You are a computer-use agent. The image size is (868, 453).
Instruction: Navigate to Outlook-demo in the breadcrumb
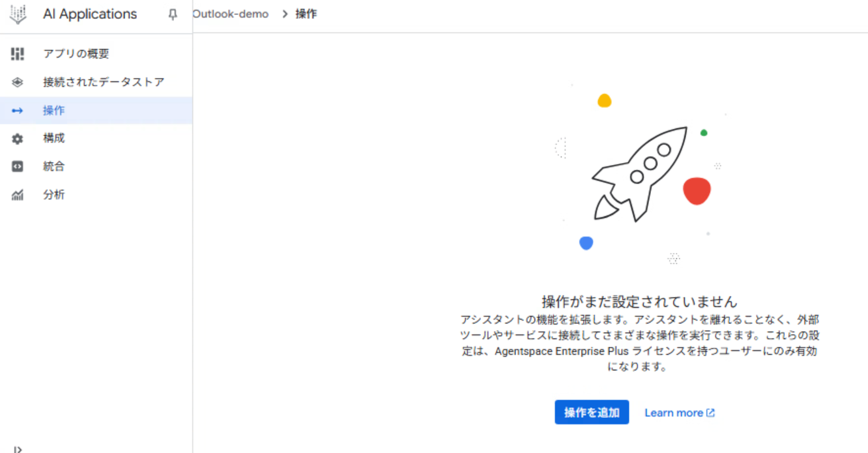231,13
